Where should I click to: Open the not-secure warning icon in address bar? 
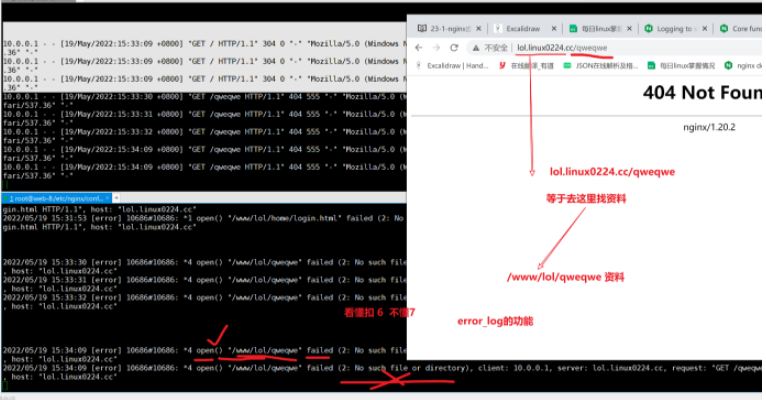pyautogui.click(x=476, y=48)
